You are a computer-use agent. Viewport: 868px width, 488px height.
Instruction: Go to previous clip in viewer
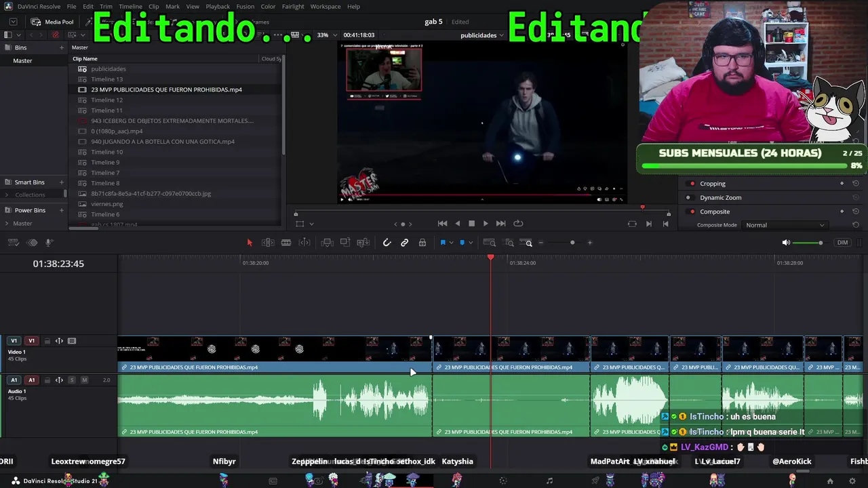pos(665,224)
